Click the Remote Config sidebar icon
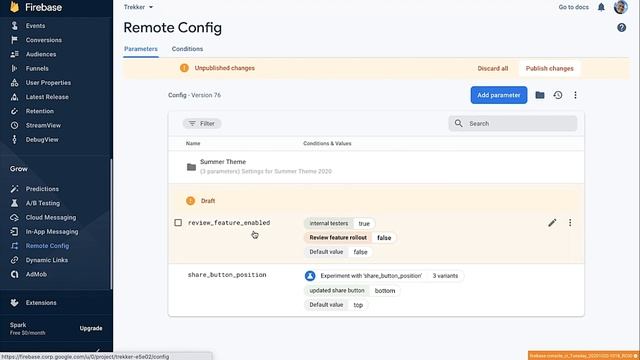The width and height of the screenshot is (640, 360). (x=14, y=246)
